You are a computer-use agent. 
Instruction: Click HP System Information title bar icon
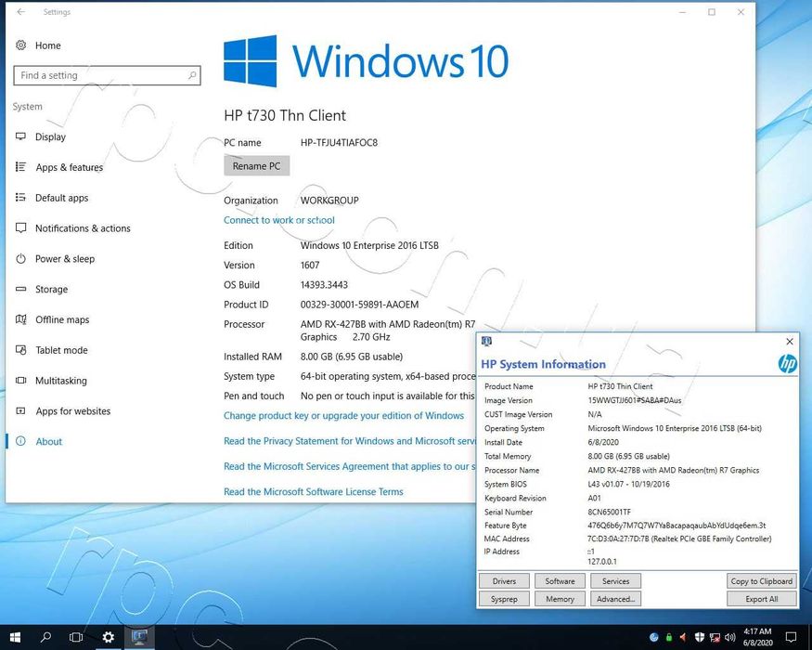[x=486, y=341]
